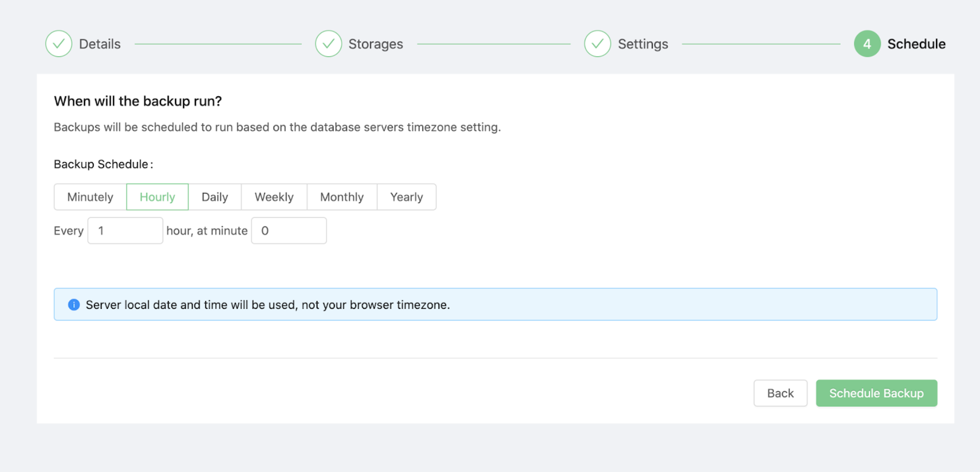This screenshot has width=980, height=472.
Task: Click the step 4 Schedule number icon
Action: [867, 44]
